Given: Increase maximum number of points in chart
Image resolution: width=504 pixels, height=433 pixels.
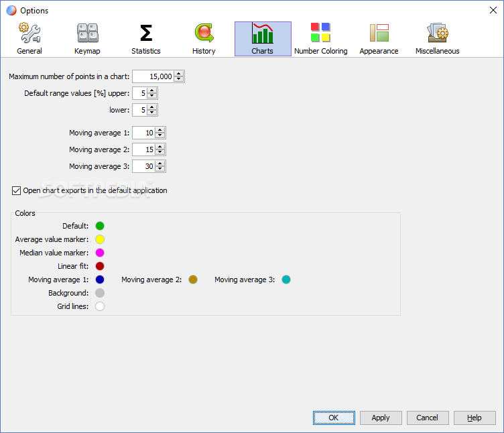Looking at the screenshot, I should [x=179, y=74].
